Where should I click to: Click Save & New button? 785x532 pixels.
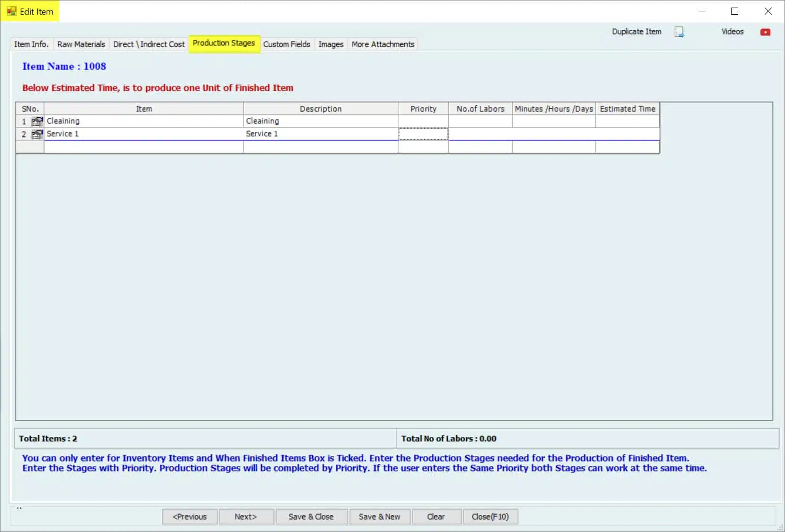(380, 516)
